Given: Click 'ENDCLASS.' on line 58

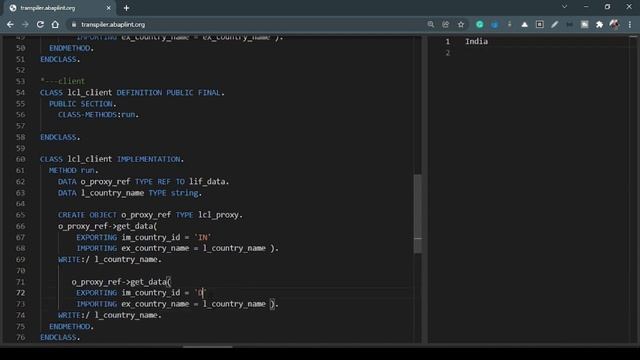Looking at the screenshot, I should click(60, 137).
